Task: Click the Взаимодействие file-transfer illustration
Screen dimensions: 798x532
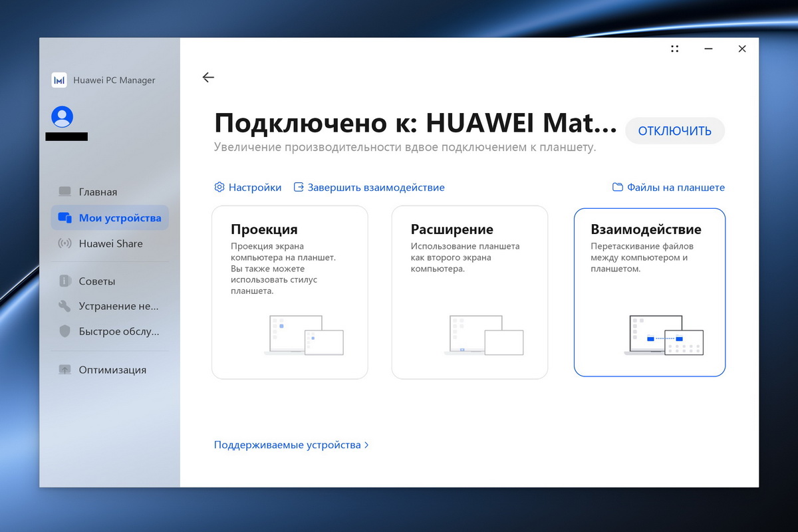Action: [664, 335]
